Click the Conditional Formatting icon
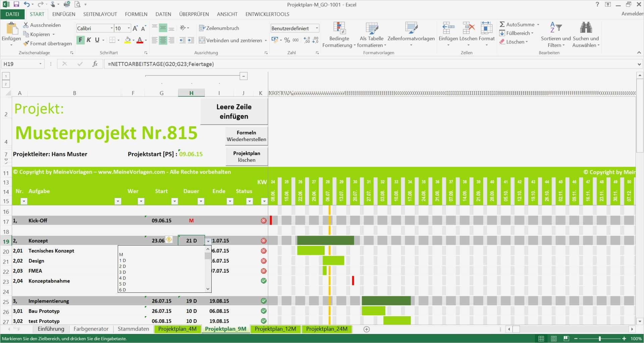 pyautogui.click(x=339, y=28)
